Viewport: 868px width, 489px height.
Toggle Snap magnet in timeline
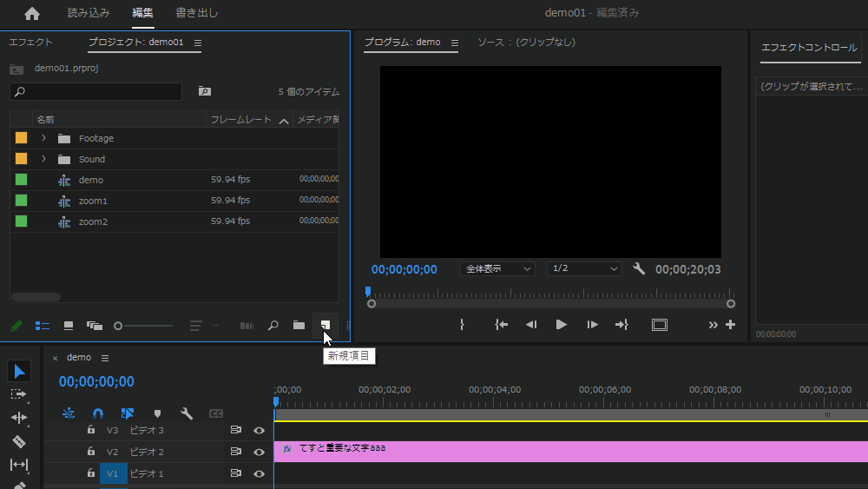click(x=98, y=413)
